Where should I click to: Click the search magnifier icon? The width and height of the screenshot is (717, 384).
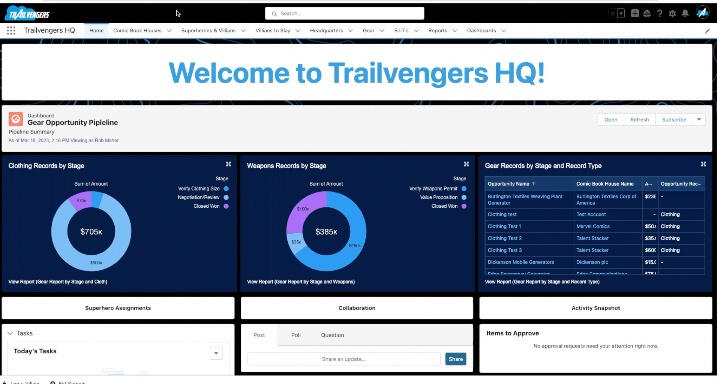click(x=274, y=14)
